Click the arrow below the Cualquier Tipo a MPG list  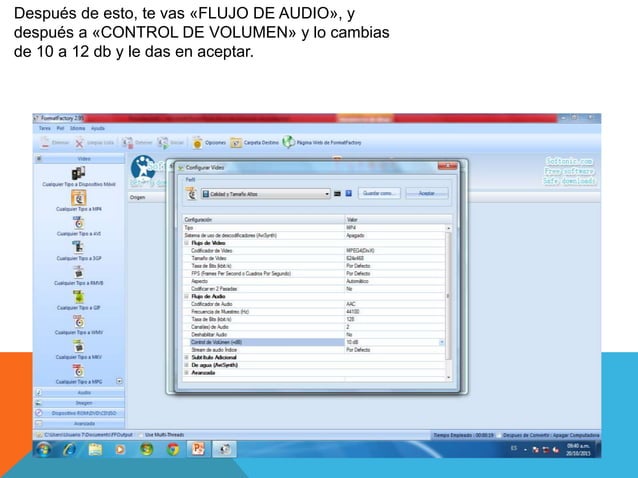point(119,381)
